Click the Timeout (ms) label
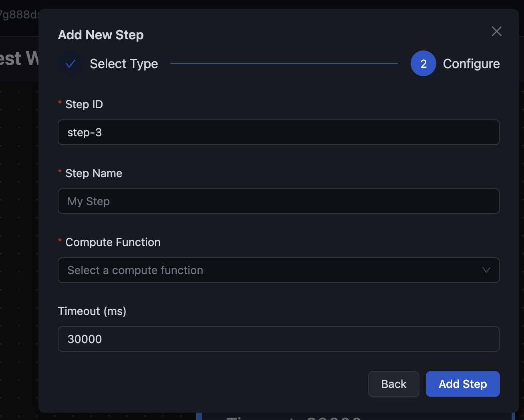The width and height of the screenshot is (524, 420). pyautogui.click(x=92, y=311)
